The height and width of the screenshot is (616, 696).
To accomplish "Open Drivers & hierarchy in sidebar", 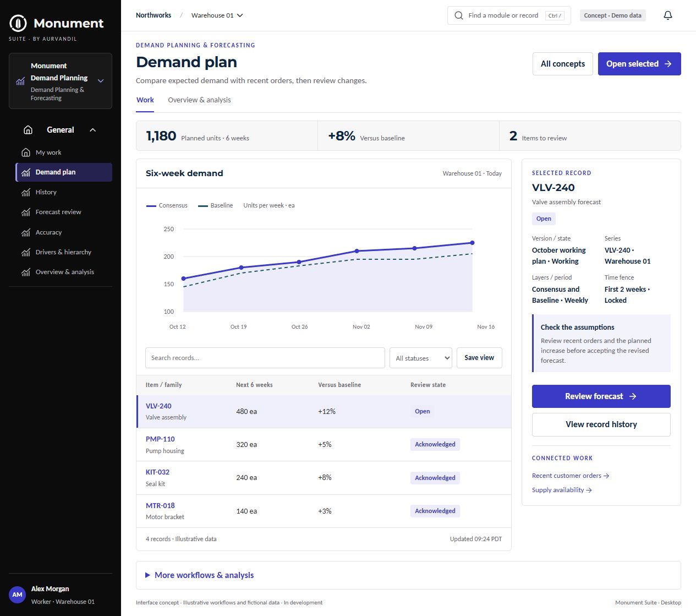I will 64,252.
